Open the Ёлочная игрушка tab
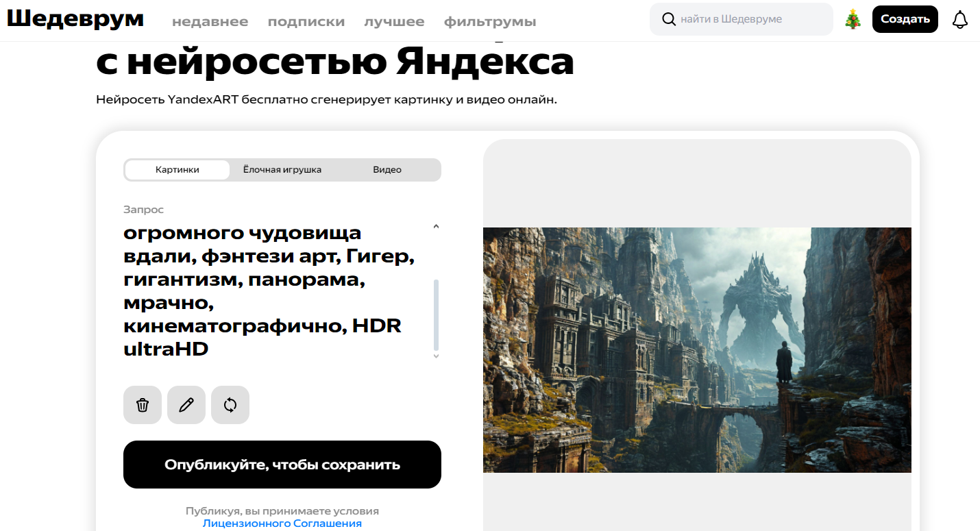Viewport: 980px width, 531px height. pos(282,169)
